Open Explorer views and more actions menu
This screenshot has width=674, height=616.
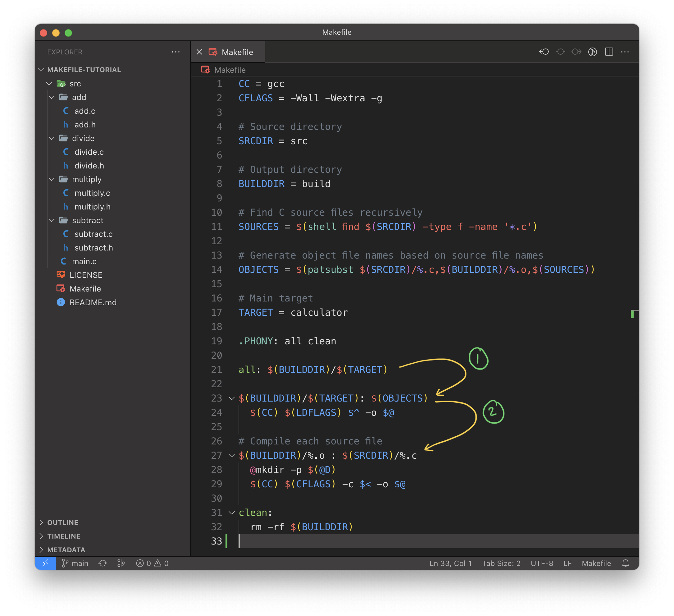coord(176,52)
